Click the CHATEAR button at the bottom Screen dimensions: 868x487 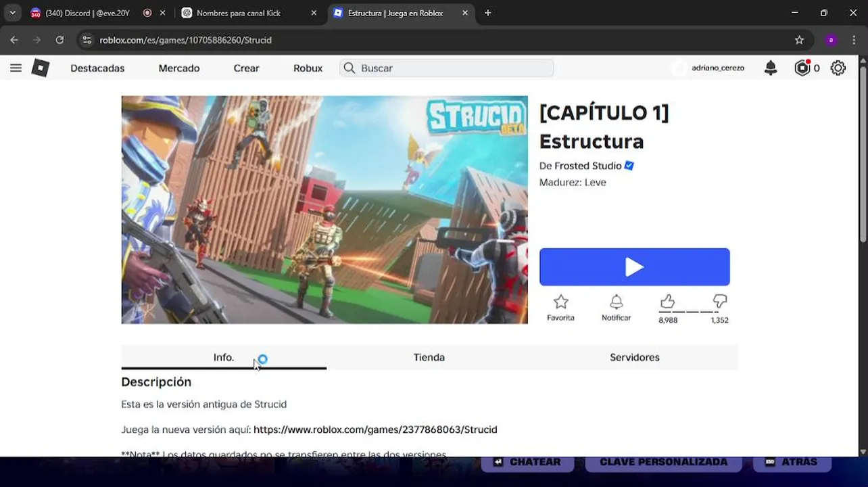pos(527,462)
